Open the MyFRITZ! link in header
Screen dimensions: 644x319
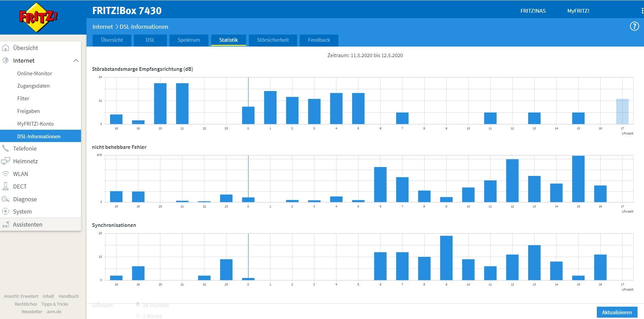click(578, 11)
